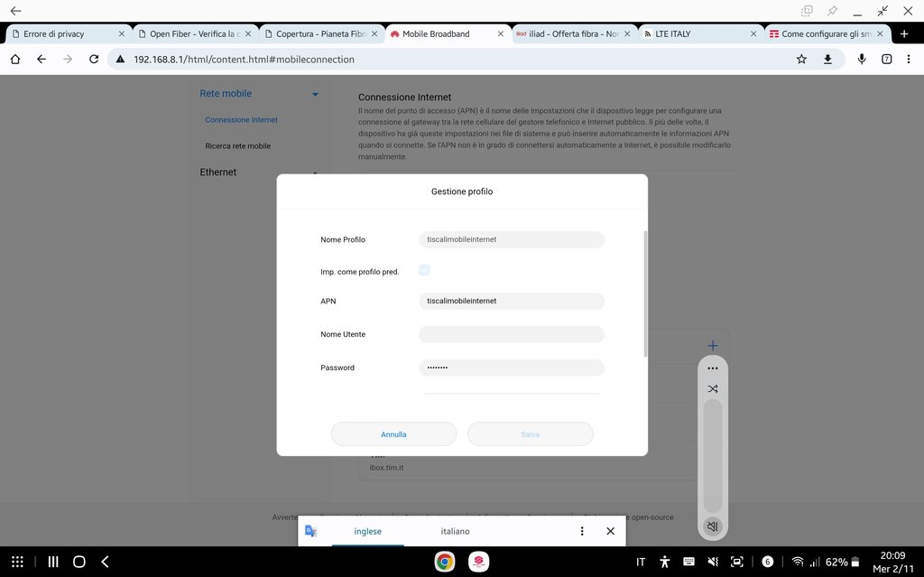924x577 pixels.
Task: Click the Nome Utente input field
Action: (512, 334)
